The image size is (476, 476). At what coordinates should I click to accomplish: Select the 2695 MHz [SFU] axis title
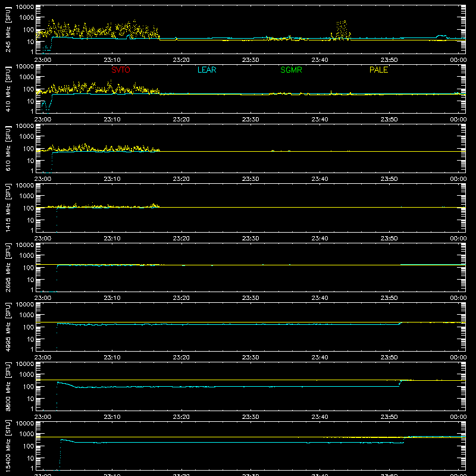pos(8,267)
